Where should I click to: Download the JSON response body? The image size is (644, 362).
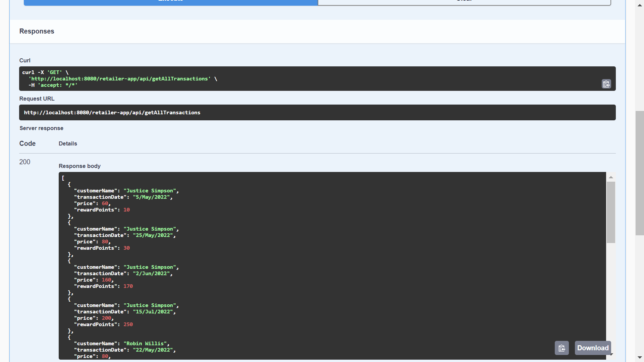[x=592, y=348]
